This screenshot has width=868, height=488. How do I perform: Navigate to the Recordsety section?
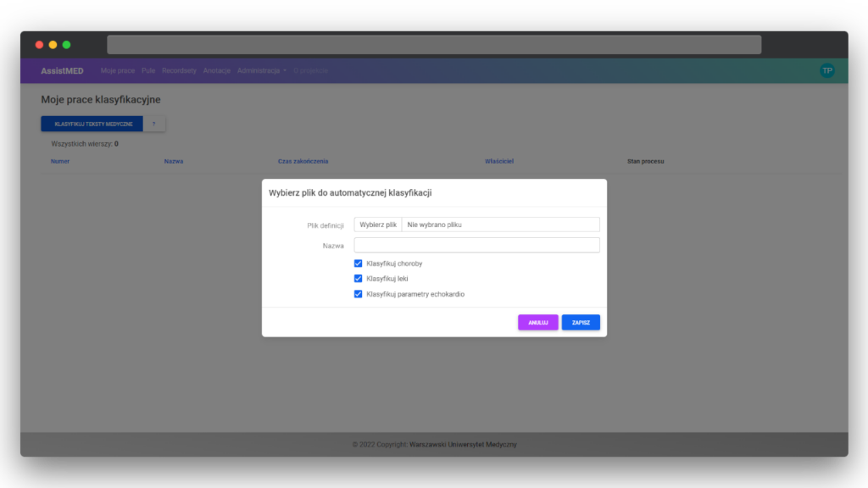coord(179,70)
